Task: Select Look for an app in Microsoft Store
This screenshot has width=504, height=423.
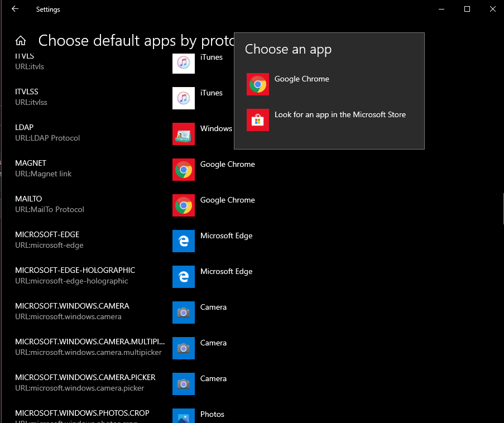Action: point(339,115)
